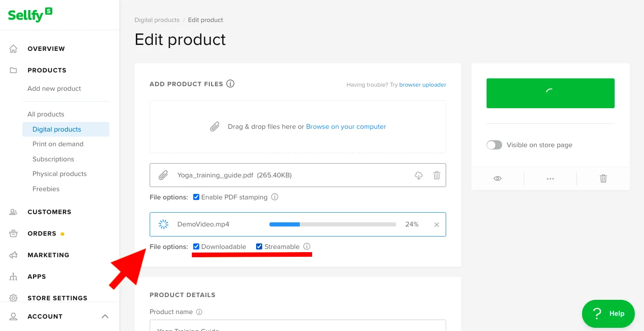Click the info icon next to PDF stamping
Viewport: 644px width, 331px height.
click(274, 197)
